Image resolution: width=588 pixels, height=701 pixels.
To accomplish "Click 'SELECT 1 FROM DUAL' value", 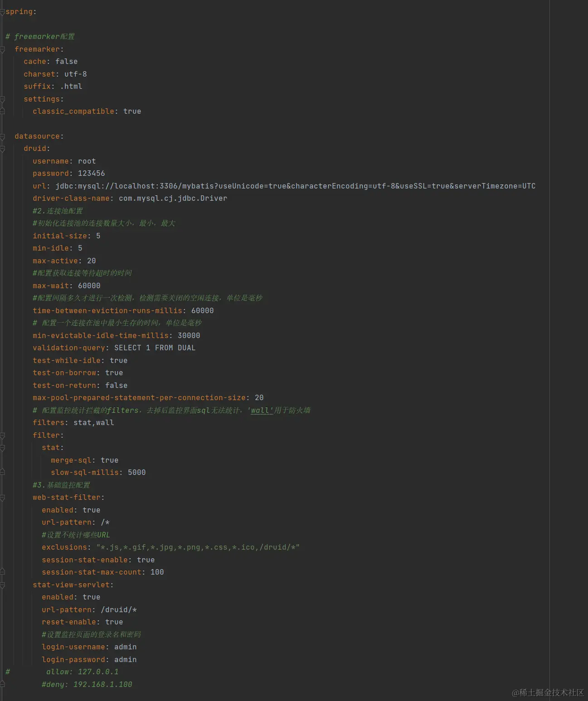I will coord(155,348).
